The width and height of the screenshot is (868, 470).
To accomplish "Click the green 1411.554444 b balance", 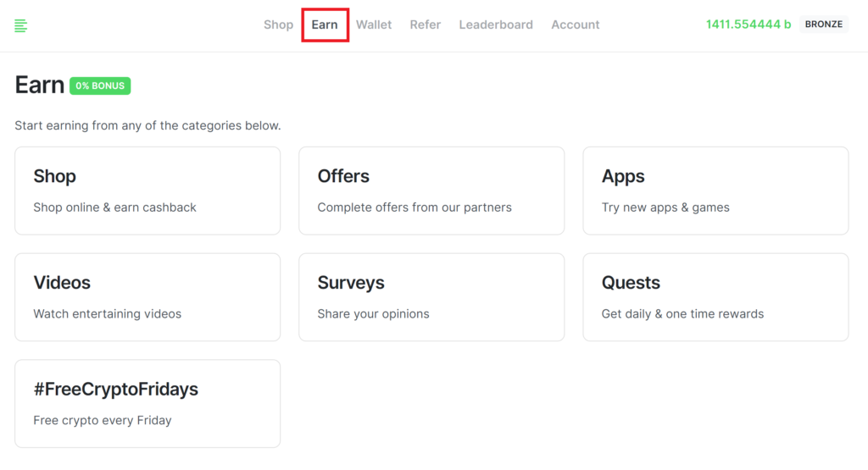I will click(x=748, y=25).
